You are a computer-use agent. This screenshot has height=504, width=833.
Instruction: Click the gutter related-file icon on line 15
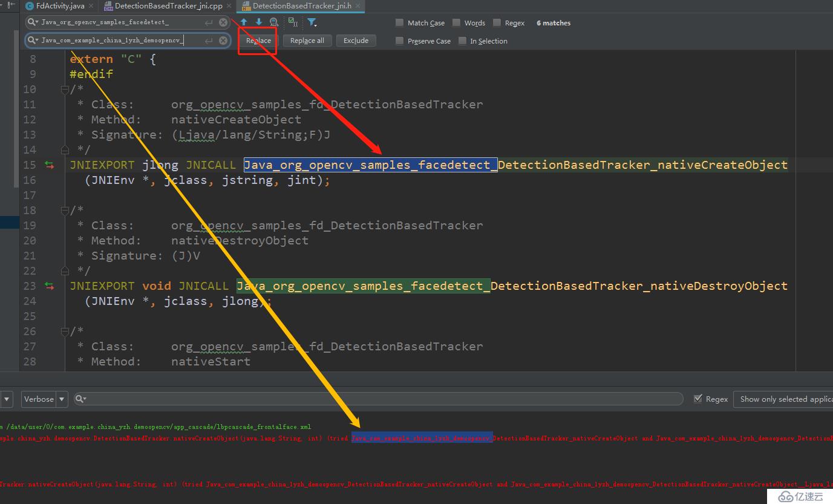(49, 165)
